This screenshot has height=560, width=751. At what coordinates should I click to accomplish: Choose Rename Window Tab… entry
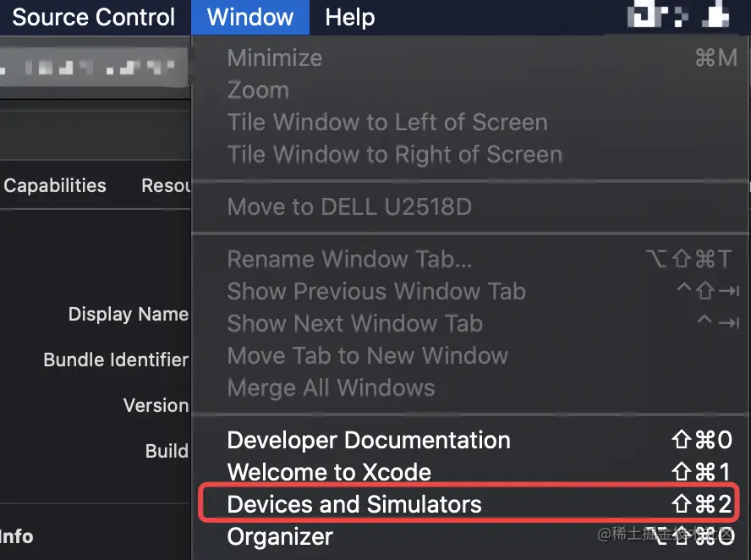[471, 259]
